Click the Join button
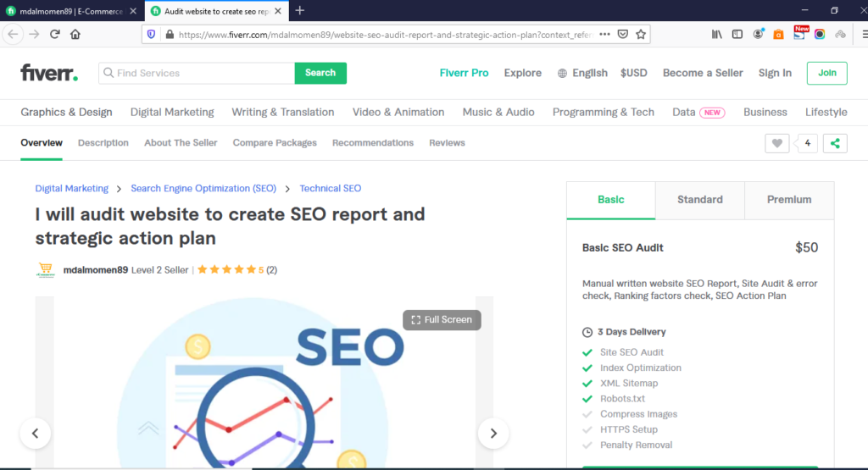The image size is (868, 470). [x=826, y=73]
